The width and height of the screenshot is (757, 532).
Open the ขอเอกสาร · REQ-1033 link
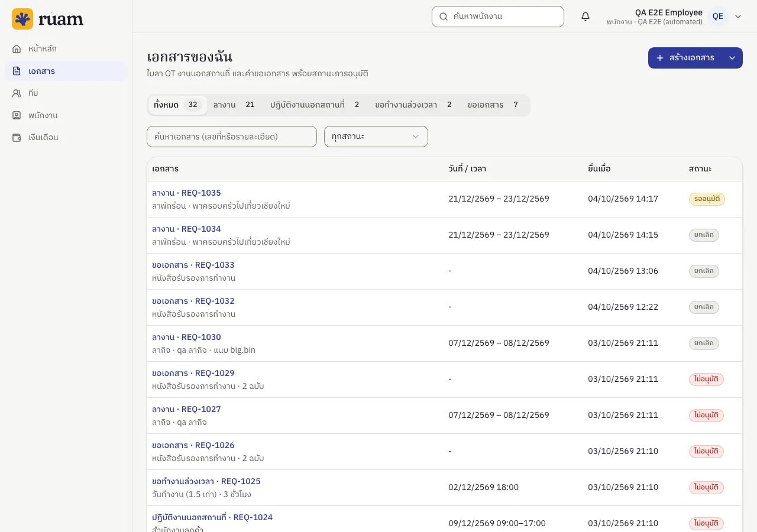[193, 265]
